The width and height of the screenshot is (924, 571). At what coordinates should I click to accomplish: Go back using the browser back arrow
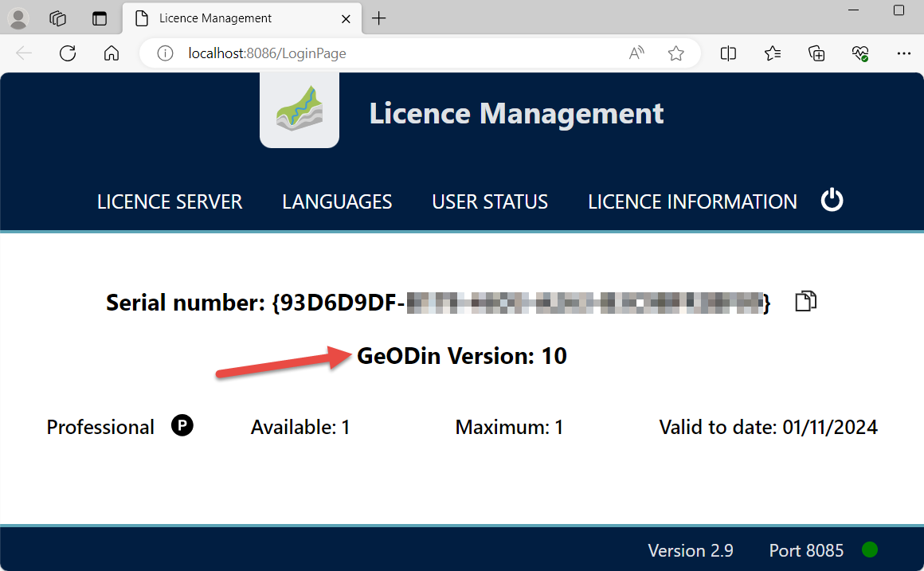24,53
